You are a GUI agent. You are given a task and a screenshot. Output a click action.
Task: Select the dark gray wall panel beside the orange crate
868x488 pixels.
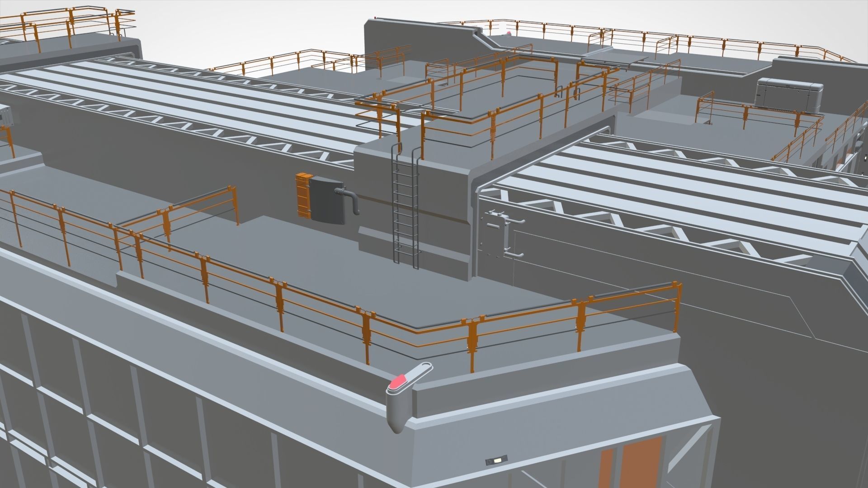pyautogui.click(x=328, y=200)
